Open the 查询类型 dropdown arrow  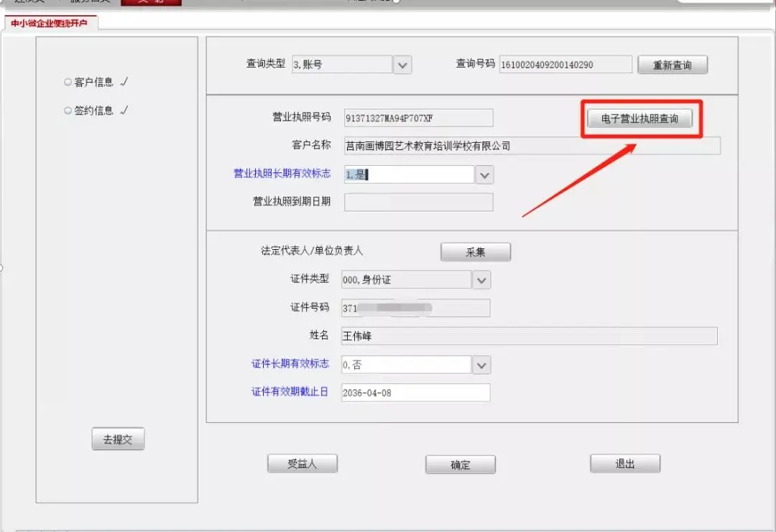coord(403,65)
